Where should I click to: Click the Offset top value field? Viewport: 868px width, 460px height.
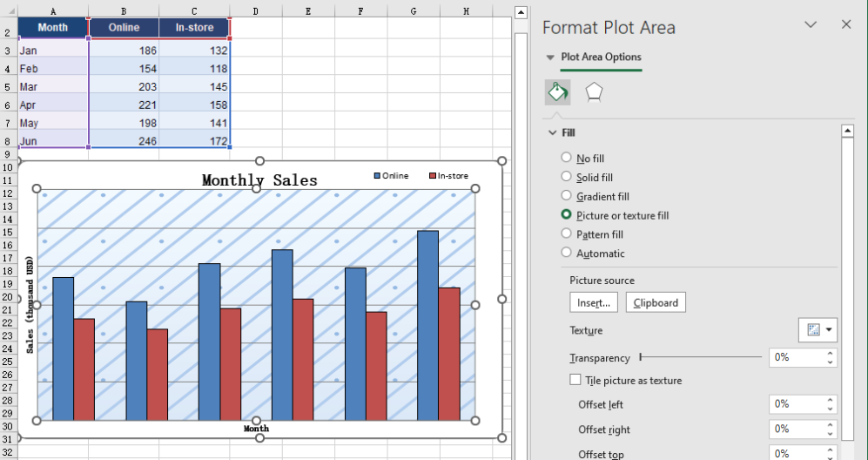pos(796,452)
